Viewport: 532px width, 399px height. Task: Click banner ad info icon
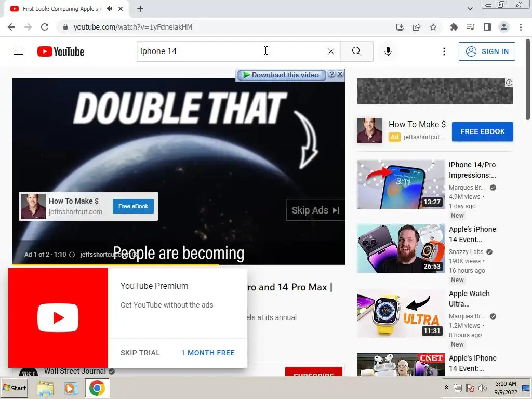click(509, 83)
